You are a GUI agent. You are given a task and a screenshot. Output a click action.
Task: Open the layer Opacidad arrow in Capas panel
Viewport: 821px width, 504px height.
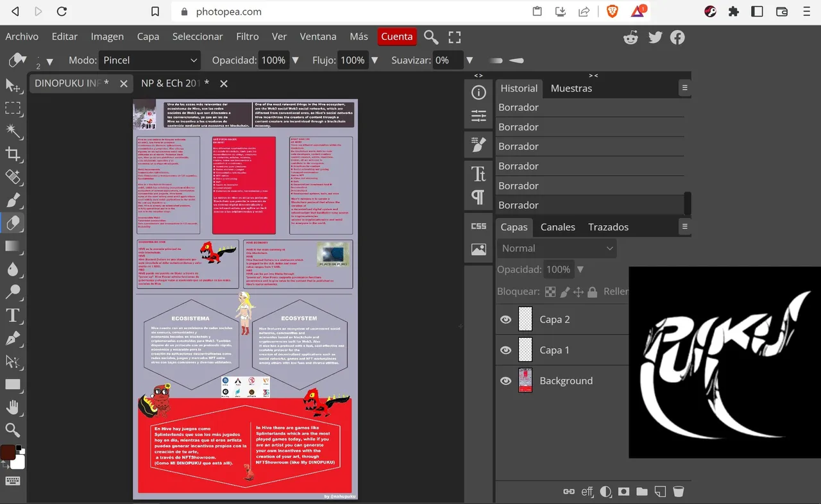[x=580, y=270]
